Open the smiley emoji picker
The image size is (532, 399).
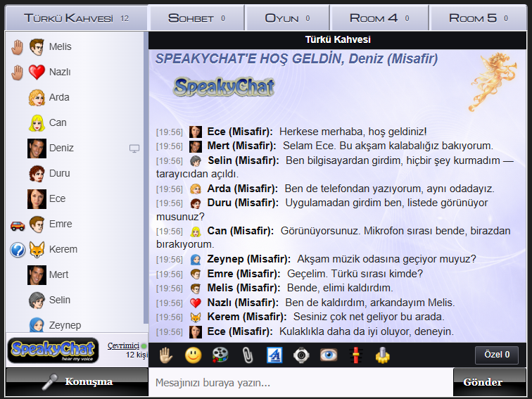[193, 355]
